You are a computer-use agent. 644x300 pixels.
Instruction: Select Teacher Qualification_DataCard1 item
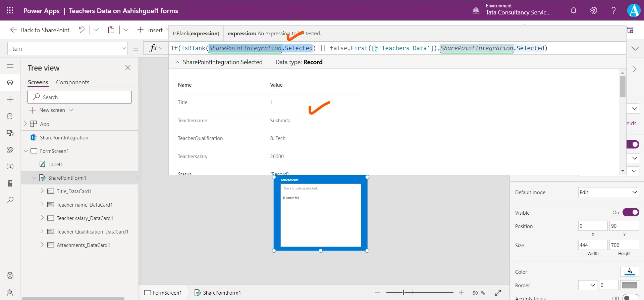coord(93,231)
